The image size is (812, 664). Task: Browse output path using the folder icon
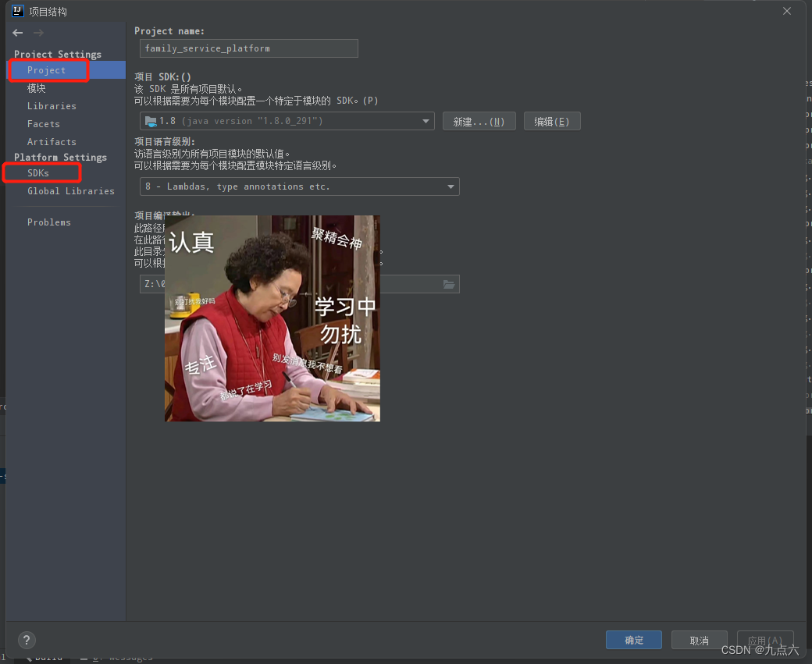[x=449, y=284]
